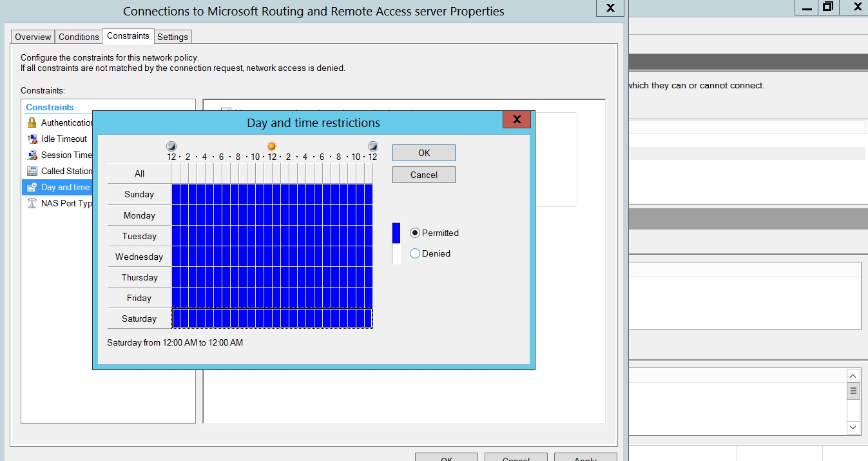Image resolution: width=868 pixels, height=461 pixels.
Task: Select the Permitted radio button
Action: pos(415,233)
